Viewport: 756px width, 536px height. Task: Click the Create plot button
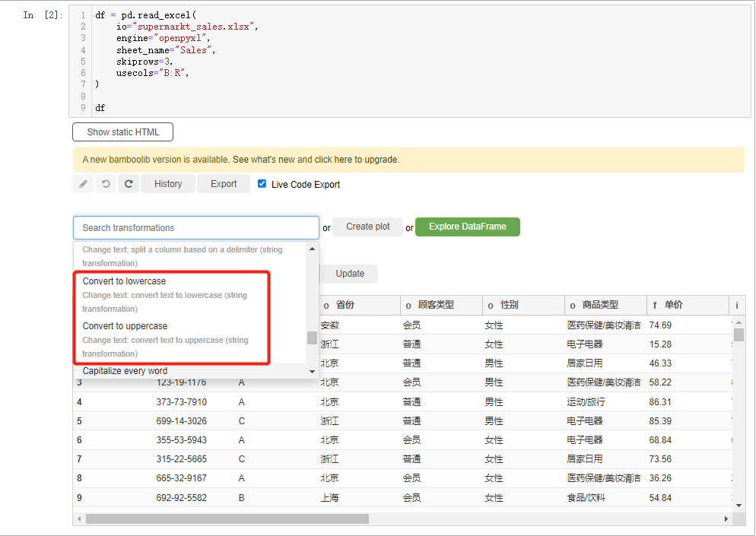tap(368, 227)
